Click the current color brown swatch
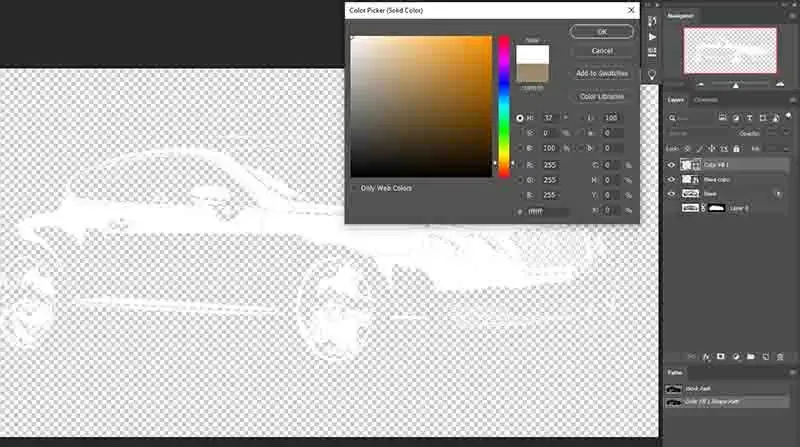This screenshot has height=447, width=800. (x=533, y=73)
